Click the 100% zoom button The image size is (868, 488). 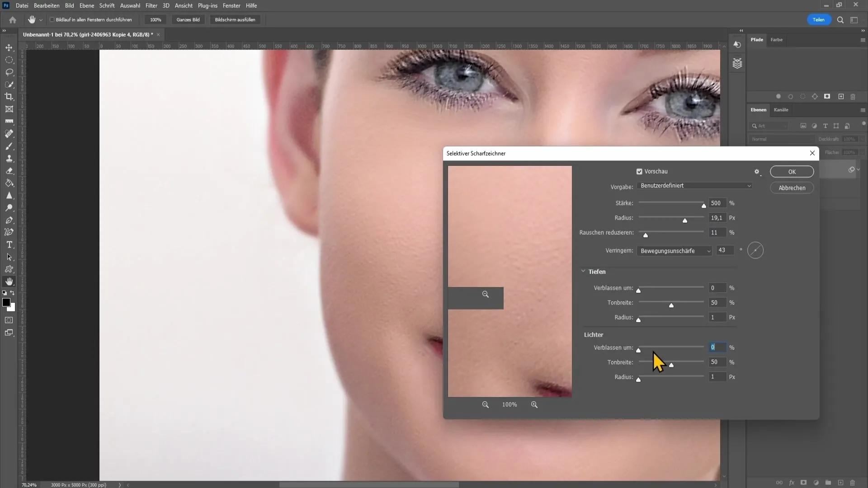coord(156,20)
